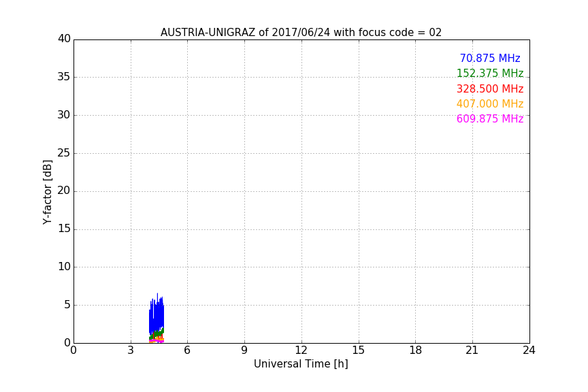Click x-axis tick label 9
The width and height of the screenshot is (588, 392).
tap(244, 350)
